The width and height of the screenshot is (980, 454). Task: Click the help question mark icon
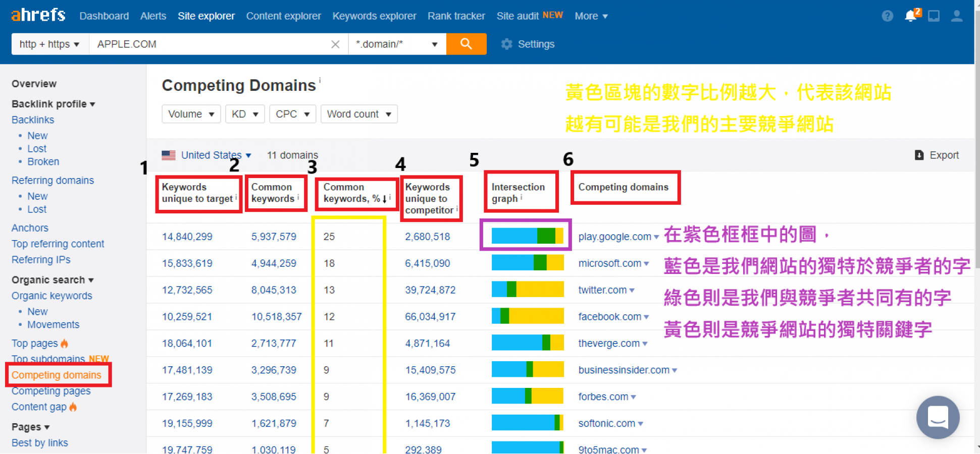click(887, 16)
